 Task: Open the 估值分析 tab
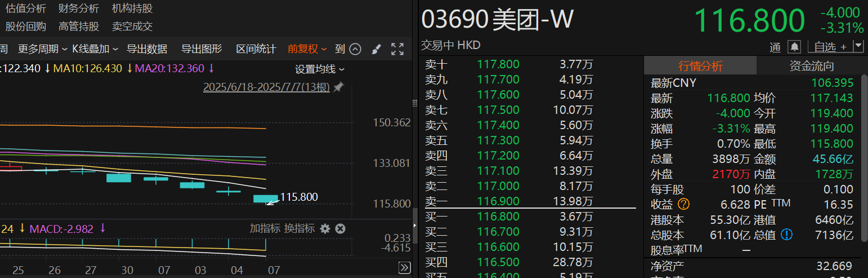26,8
